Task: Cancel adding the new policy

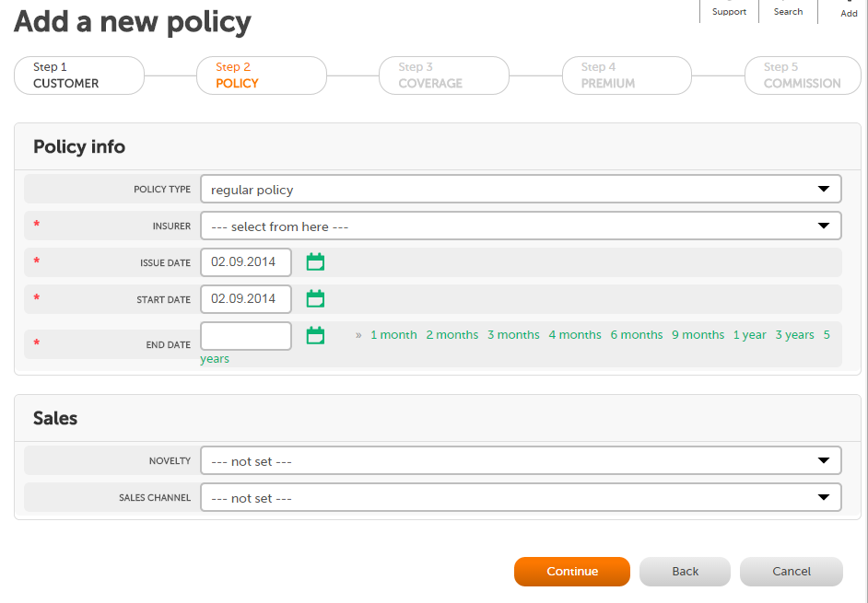Action: (791, 571)
